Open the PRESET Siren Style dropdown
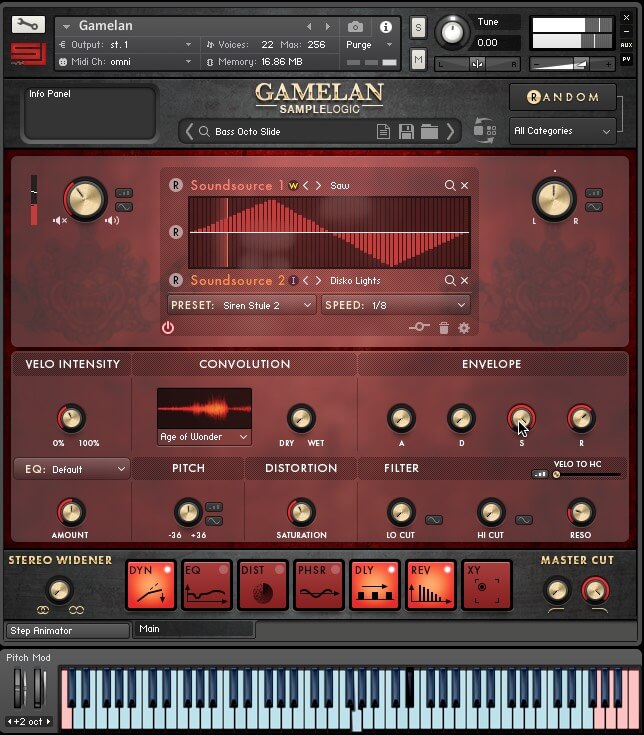Screen dimensions: 644x735 pyautogui.click(x=242, y=305)
